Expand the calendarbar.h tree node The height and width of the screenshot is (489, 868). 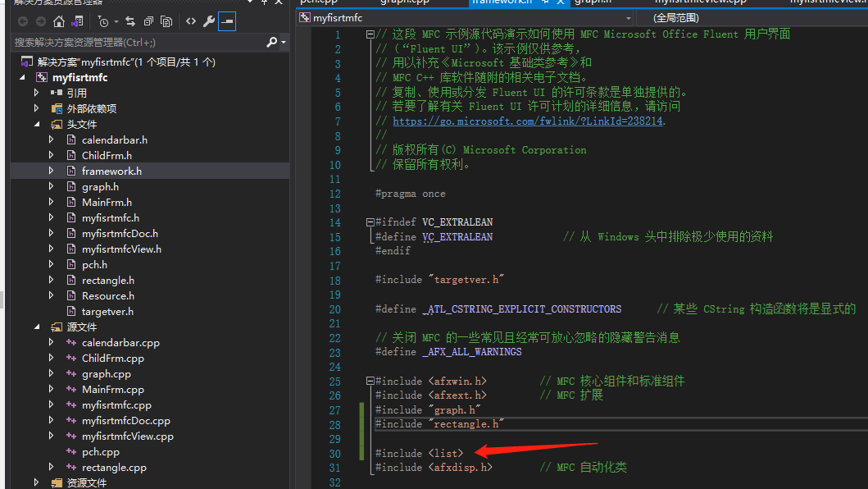click(51, 139)
